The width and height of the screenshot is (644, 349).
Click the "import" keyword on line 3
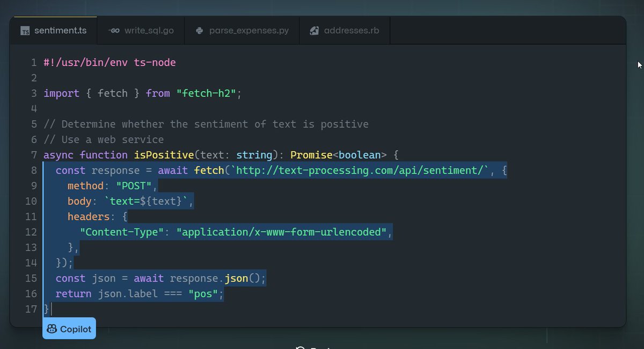click(62, 93)
